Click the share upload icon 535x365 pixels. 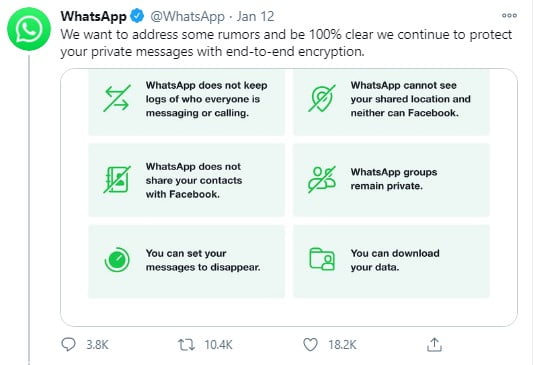(434, 345)
